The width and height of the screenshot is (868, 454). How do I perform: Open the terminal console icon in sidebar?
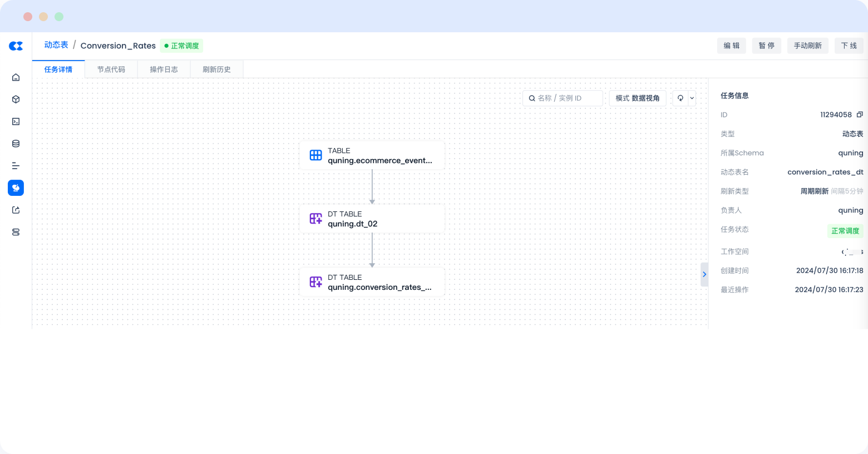(x=16, y=121)
